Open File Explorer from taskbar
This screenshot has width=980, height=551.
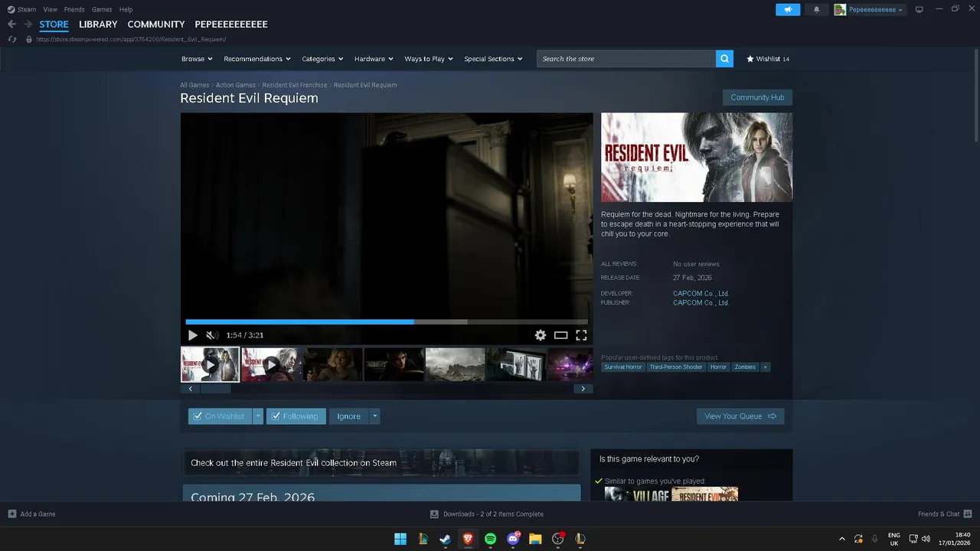(x=535, y=539)
